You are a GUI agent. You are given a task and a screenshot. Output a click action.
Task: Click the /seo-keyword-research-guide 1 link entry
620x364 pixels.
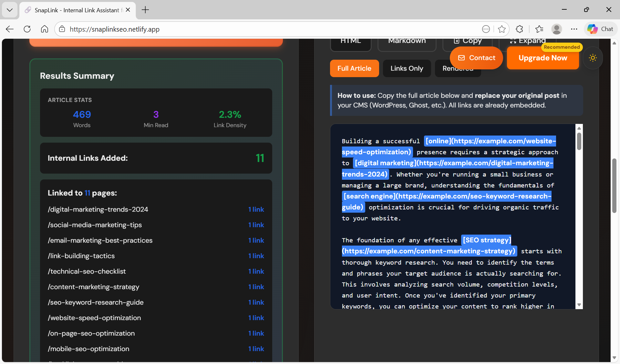256,302
